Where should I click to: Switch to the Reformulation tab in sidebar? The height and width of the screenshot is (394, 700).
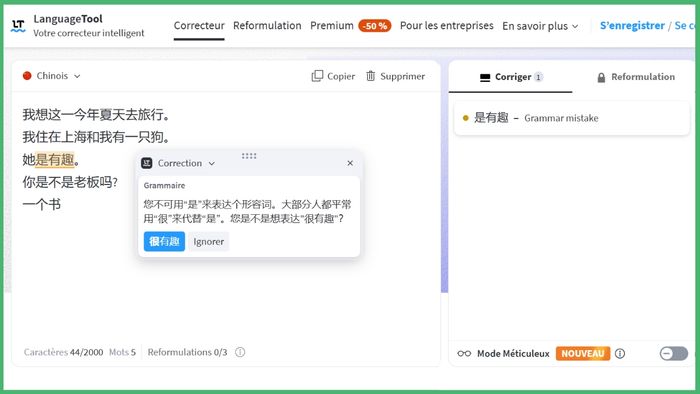point(635,77)
